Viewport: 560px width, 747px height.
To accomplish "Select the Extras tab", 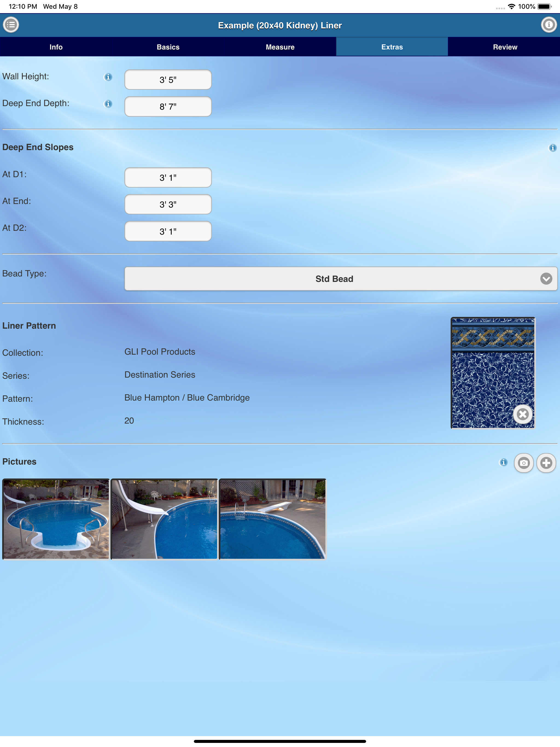I will pyautogui.click(x=392, y=47).
